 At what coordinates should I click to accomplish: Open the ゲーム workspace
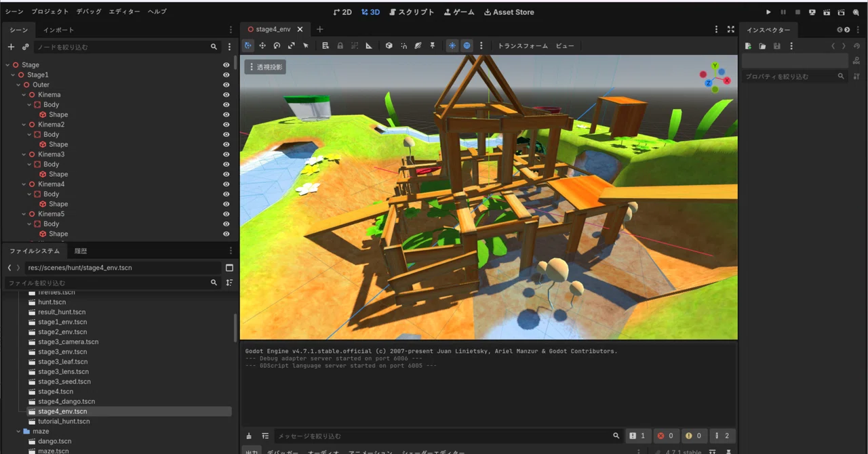tap(459, 12)
